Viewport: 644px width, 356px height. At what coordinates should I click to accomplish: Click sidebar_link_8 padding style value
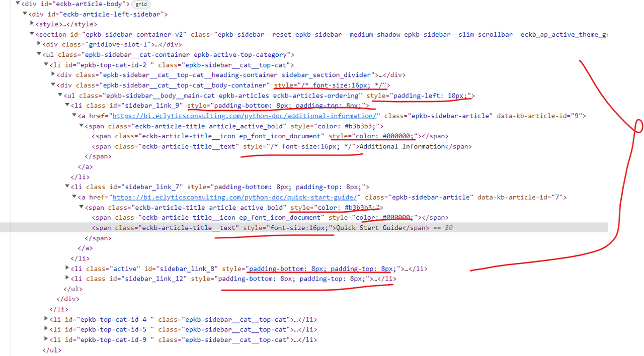coord(323,269)
